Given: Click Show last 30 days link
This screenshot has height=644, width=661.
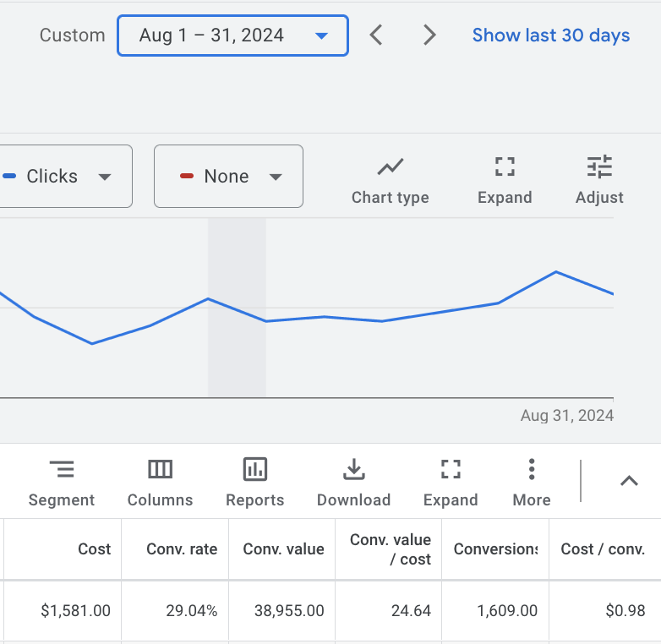Looking at the screenshot, I should tap(550, 35).
